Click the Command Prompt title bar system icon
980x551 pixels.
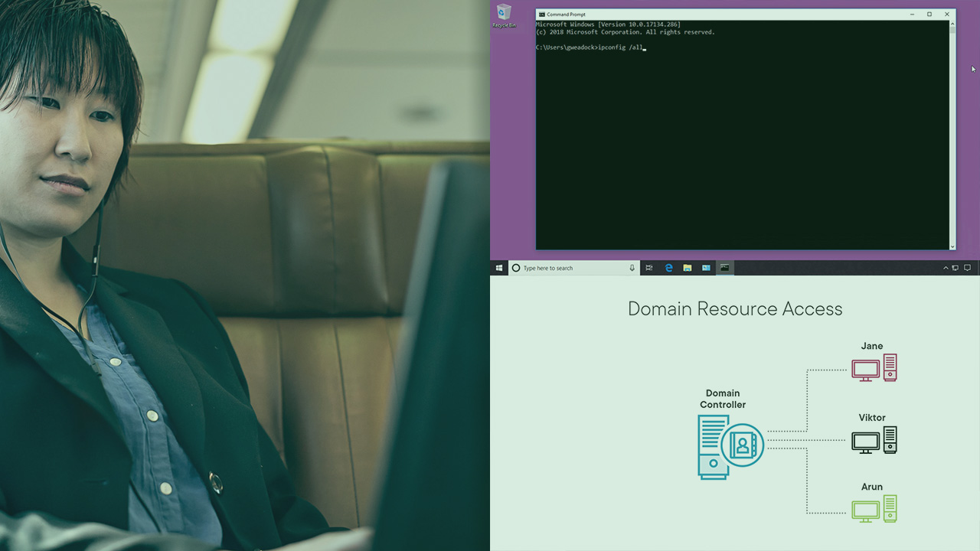click(x=542, y=14)
